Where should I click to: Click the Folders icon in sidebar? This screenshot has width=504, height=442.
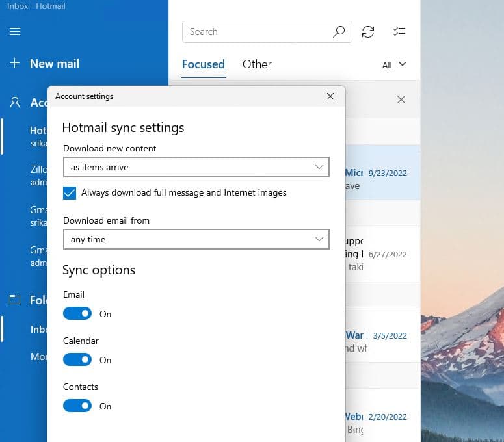tap(15, 300)
